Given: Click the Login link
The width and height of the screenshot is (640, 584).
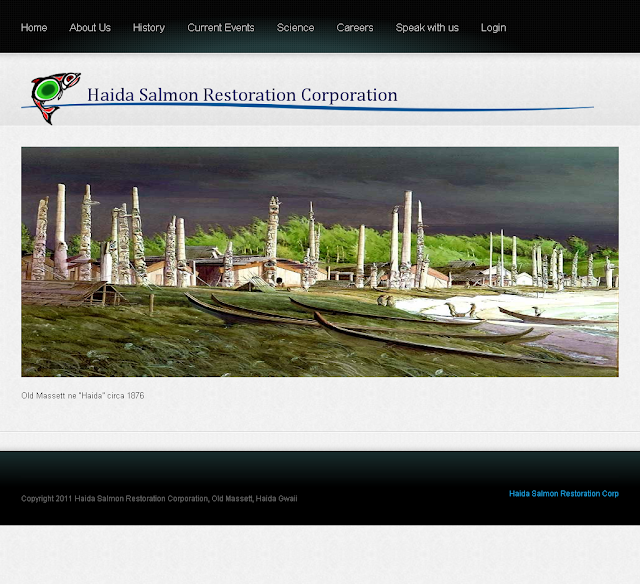Looking at the screenshot, I should point(493,28).
